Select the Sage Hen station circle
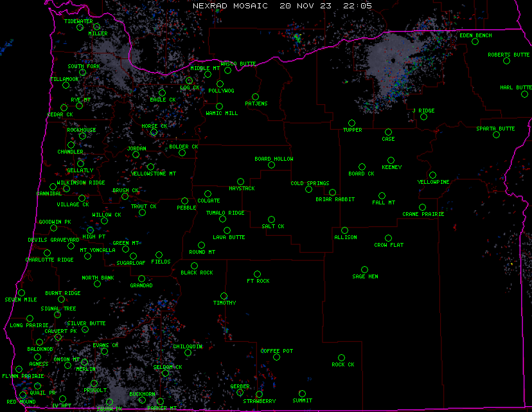532x412 pixels. pyautogui.click(x=364, y=270)
